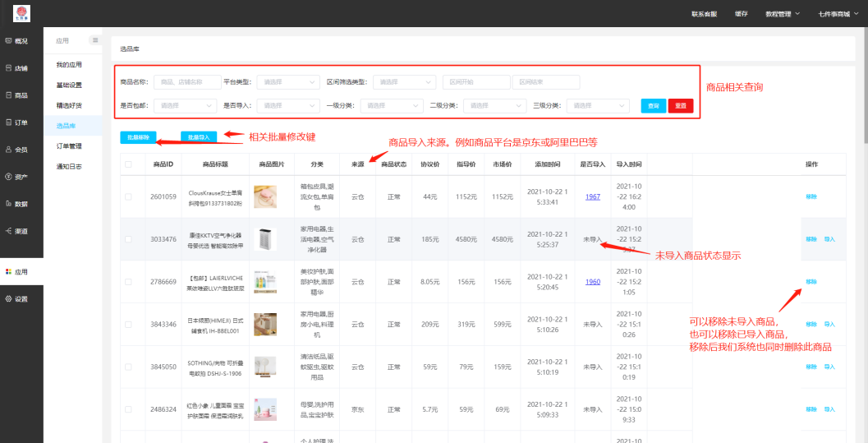Screen dimensions: 868x443
Task: Click the blue 查询 search button
Action: coord(654,106)
